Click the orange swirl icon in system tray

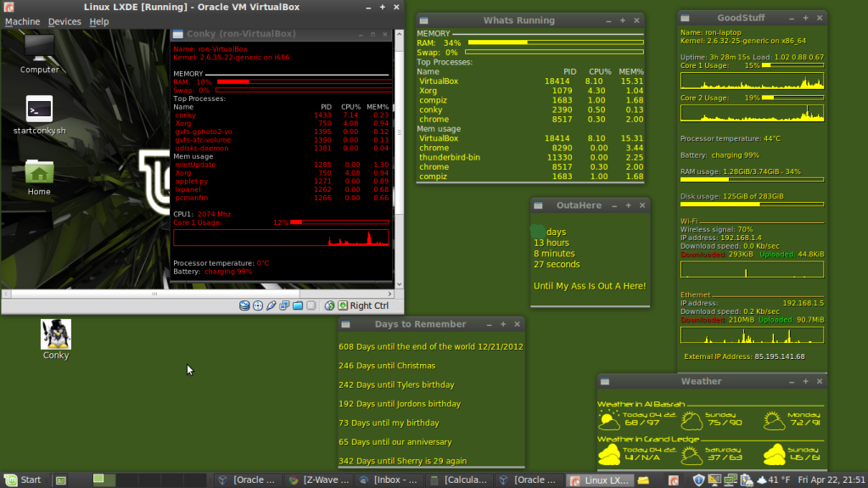[673, 480]
